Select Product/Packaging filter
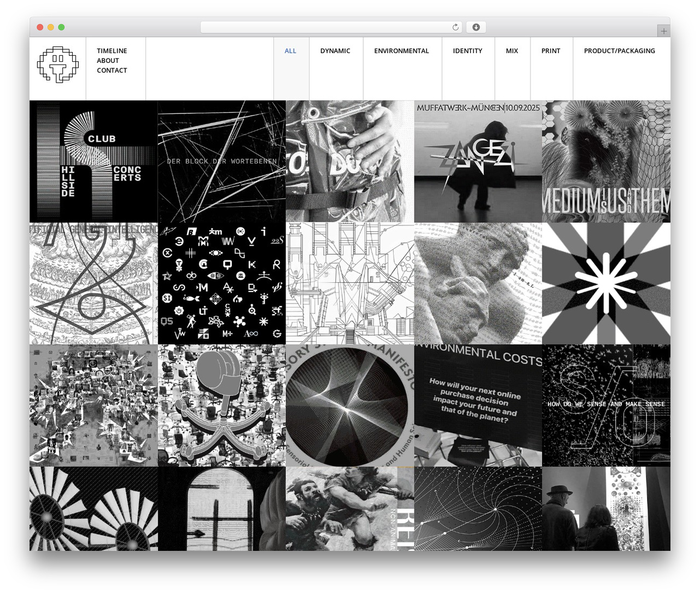Viewport: 700px width, 593px height. pyautogui.click(x=620, y=51)
